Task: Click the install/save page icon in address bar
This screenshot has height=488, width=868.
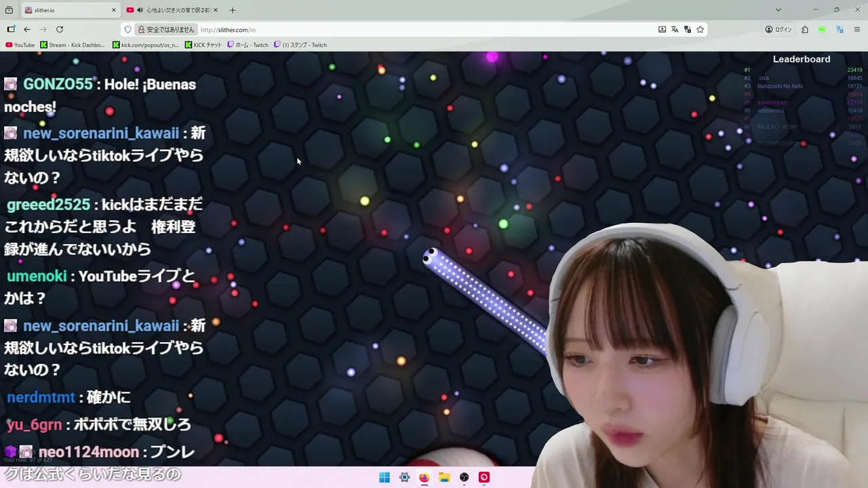Action: (662, 29)
